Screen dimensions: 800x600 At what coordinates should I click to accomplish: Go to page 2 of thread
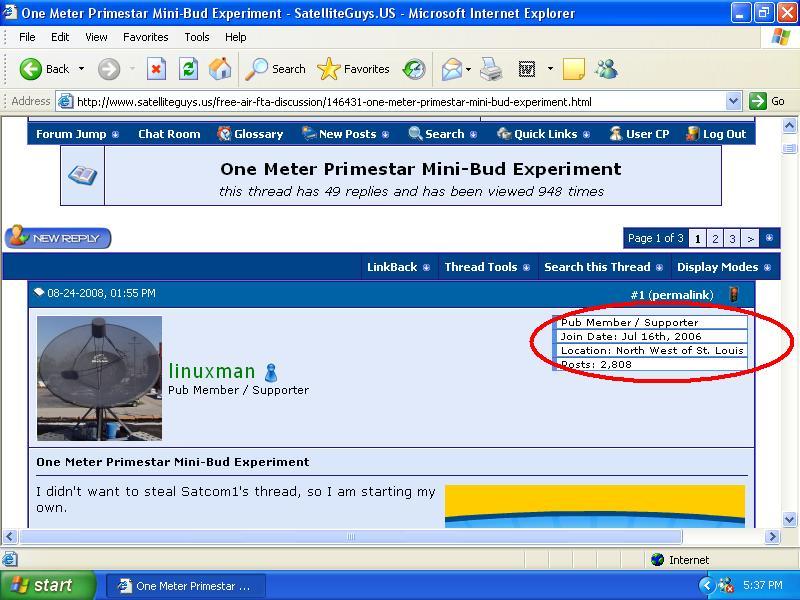coord(715,238)
